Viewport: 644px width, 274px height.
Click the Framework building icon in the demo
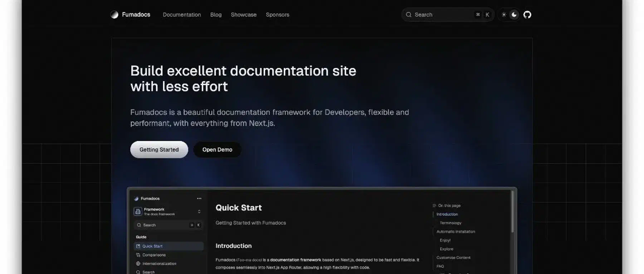(x=138, y=212)
